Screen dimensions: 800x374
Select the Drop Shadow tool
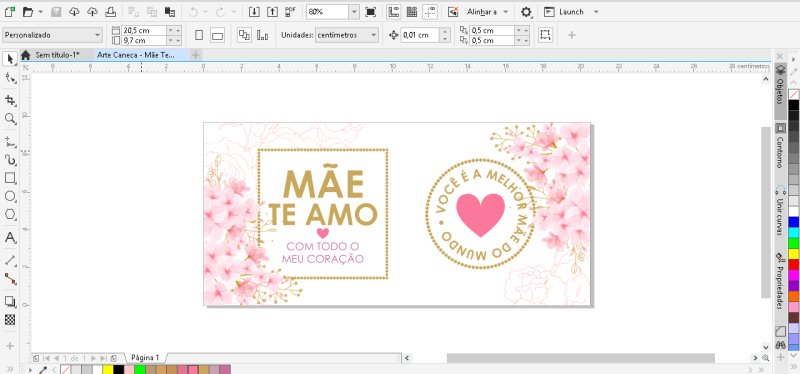[x=10, y=301]
